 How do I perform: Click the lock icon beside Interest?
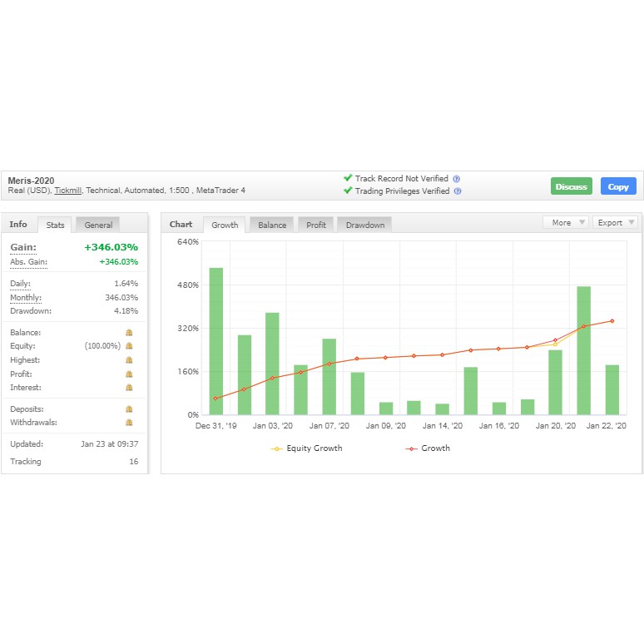point(129,388)
